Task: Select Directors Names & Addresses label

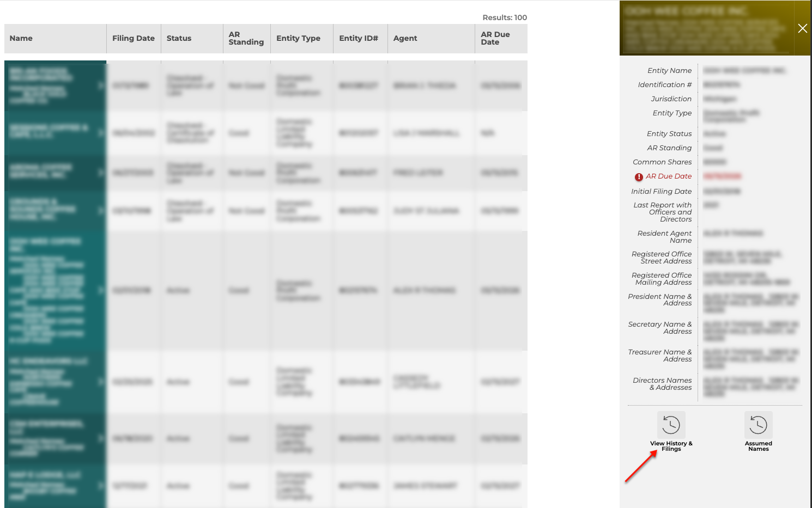Action: tap(662, 384)
